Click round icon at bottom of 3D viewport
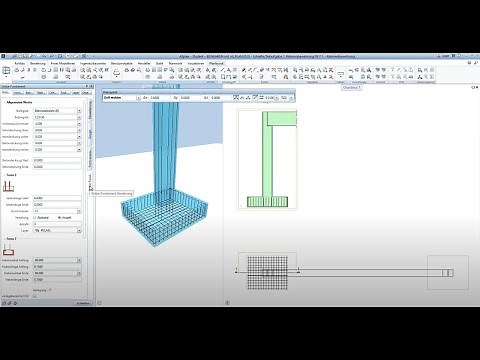 [99, 303]
